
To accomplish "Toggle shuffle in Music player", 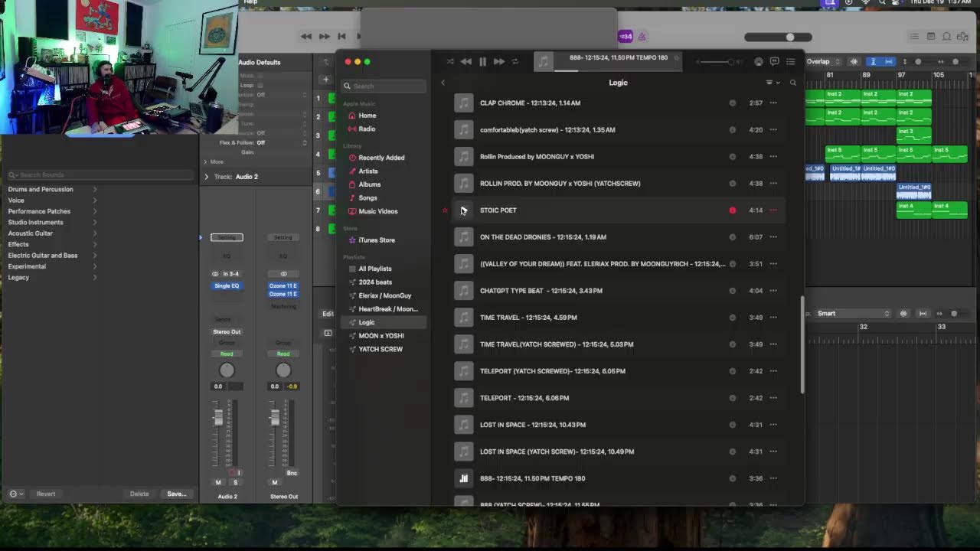I will click(450, 62).
